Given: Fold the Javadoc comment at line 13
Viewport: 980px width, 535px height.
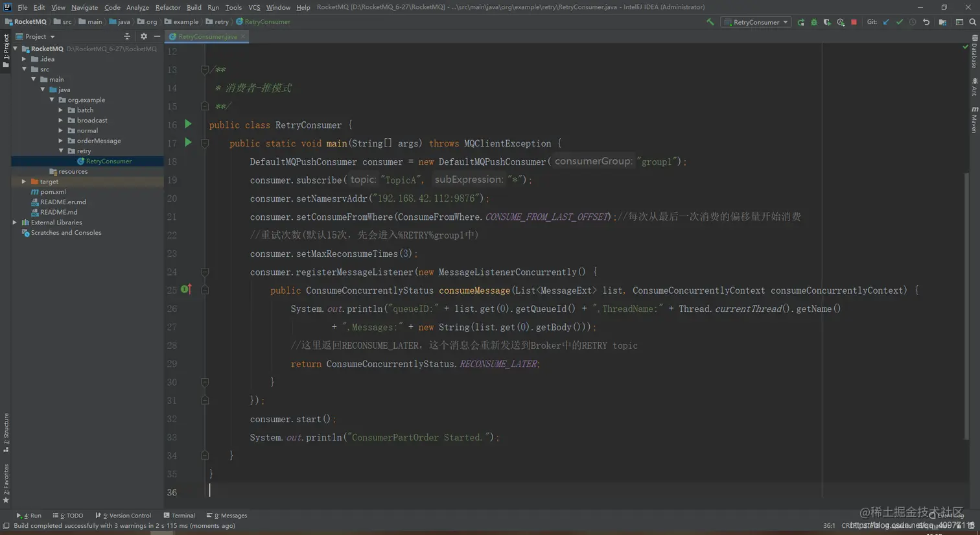Looking at the screenshot, I should pos(205,69).
